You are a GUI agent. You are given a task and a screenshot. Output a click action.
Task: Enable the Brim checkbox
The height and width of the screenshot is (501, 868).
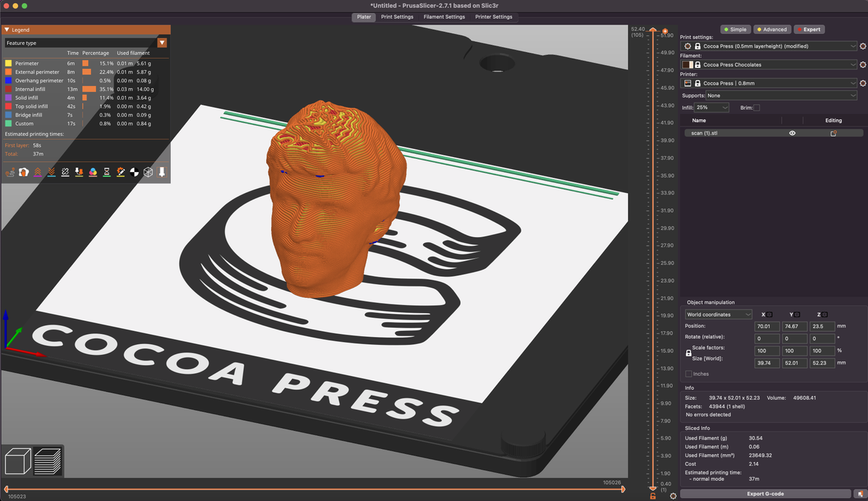pos(757,108)
